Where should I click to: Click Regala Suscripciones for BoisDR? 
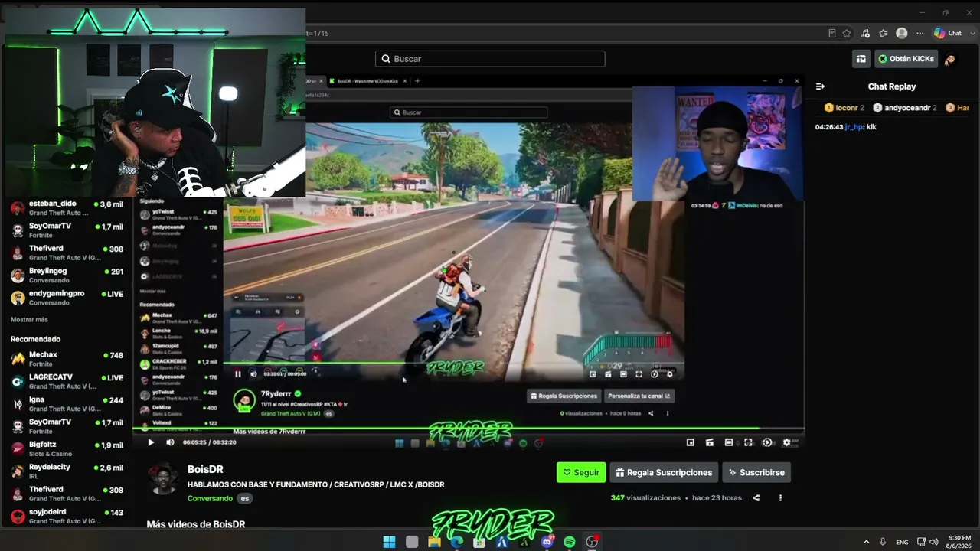664,472
